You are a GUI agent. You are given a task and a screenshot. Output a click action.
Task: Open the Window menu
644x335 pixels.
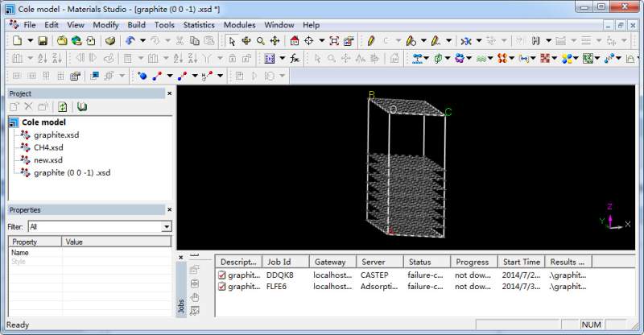[x=279, y=25]
